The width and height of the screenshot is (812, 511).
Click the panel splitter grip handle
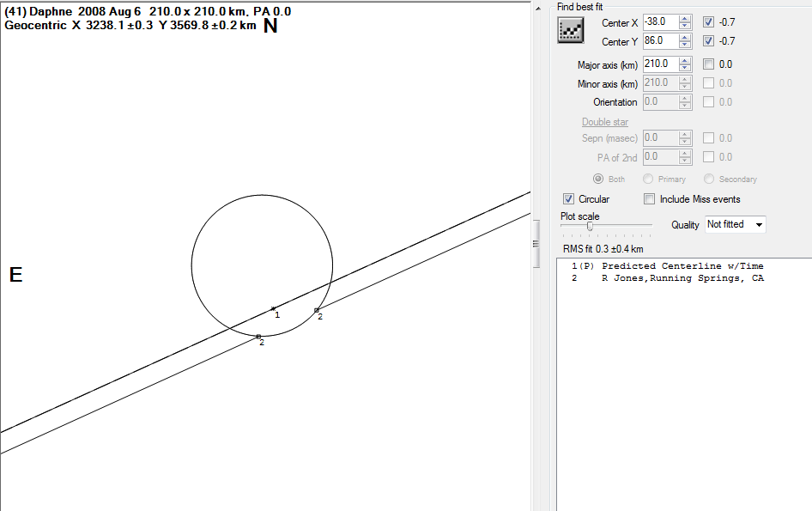click(x=536, y=244)
